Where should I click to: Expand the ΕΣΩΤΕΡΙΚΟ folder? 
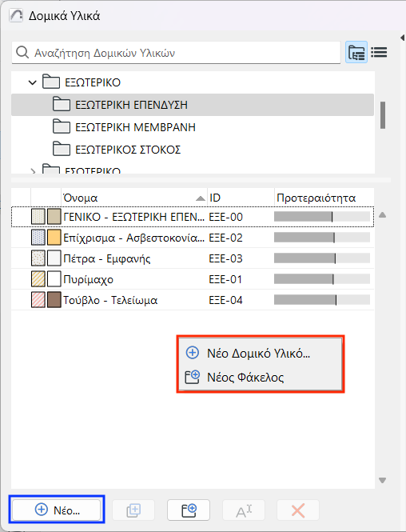click(x=33, y=171)
